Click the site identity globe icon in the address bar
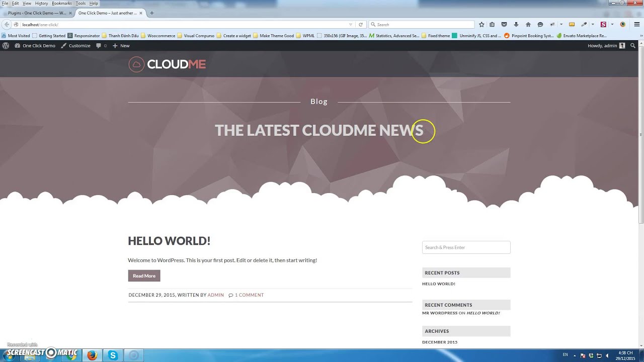The width and height of the screenshot is (644, 362). pos(16,24)
